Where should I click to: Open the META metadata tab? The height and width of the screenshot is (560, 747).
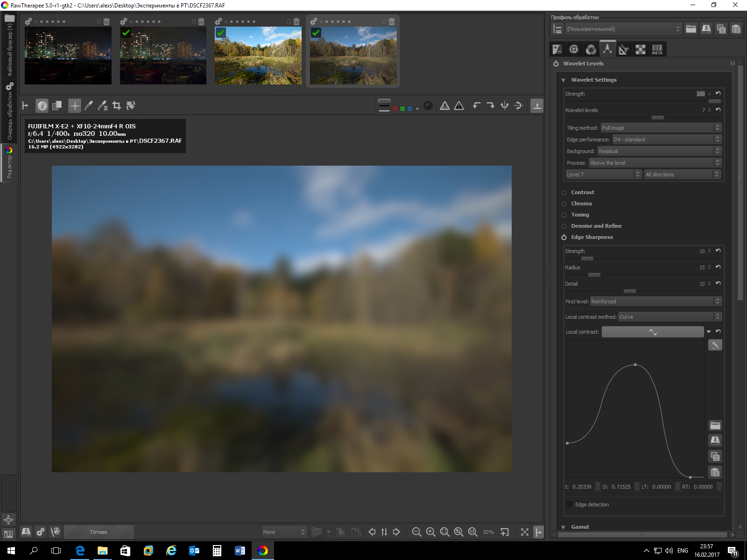tap(657, 49)
